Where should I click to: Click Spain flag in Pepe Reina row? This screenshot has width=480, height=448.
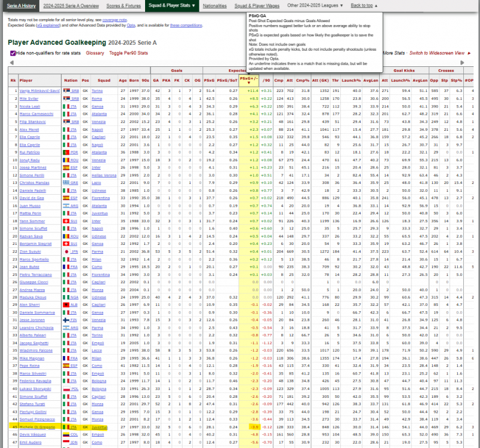[x=66, y=366]
